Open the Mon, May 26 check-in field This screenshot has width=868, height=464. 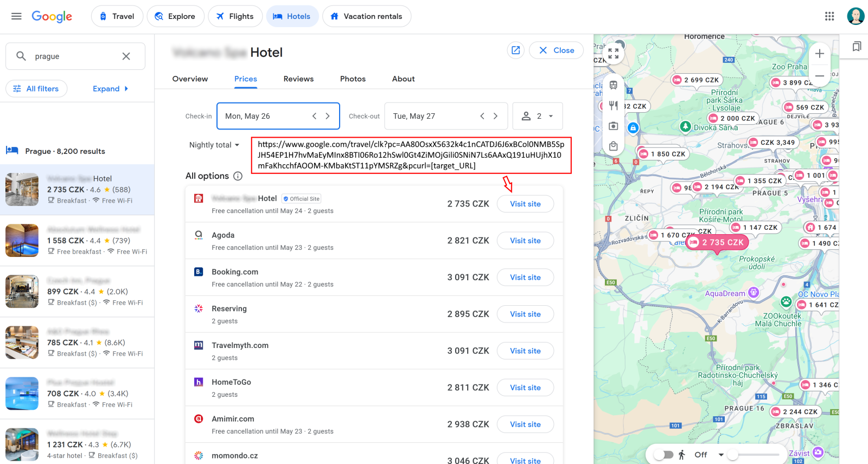[x=278, y=116]
